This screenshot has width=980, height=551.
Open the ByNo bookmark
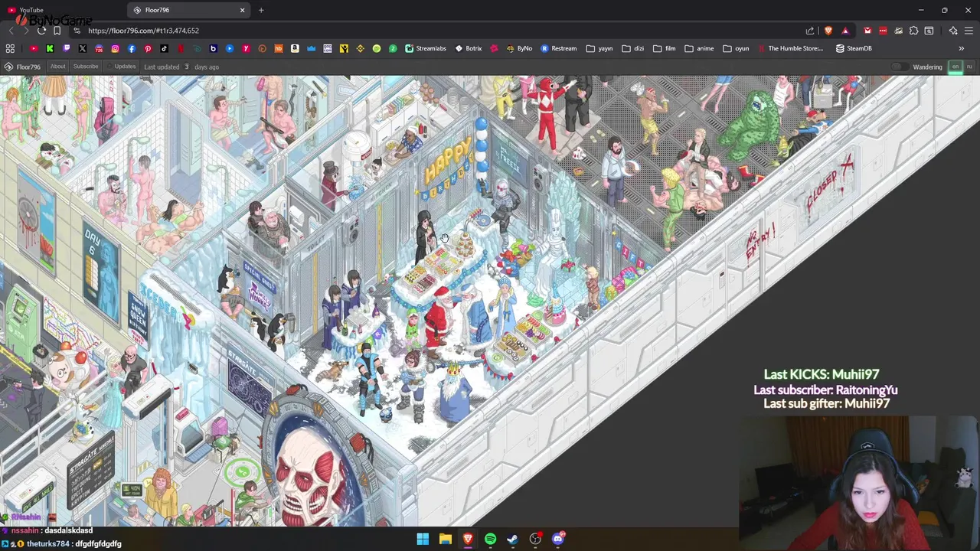pos(518,48)
